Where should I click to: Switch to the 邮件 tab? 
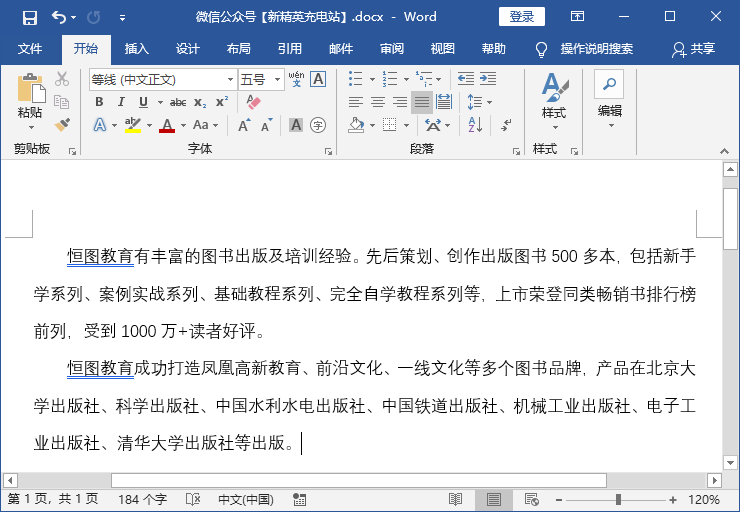coord(341,49)
